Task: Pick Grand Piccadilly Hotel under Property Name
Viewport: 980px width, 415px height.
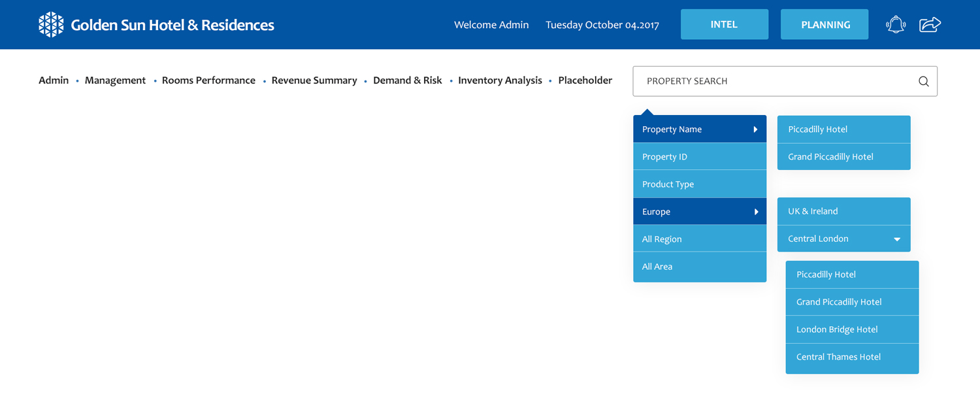Action: (x=843, y=157)
